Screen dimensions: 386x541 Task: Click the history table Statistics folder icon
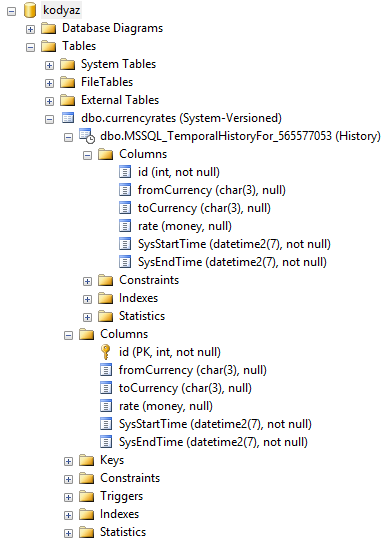coord(106,316)
